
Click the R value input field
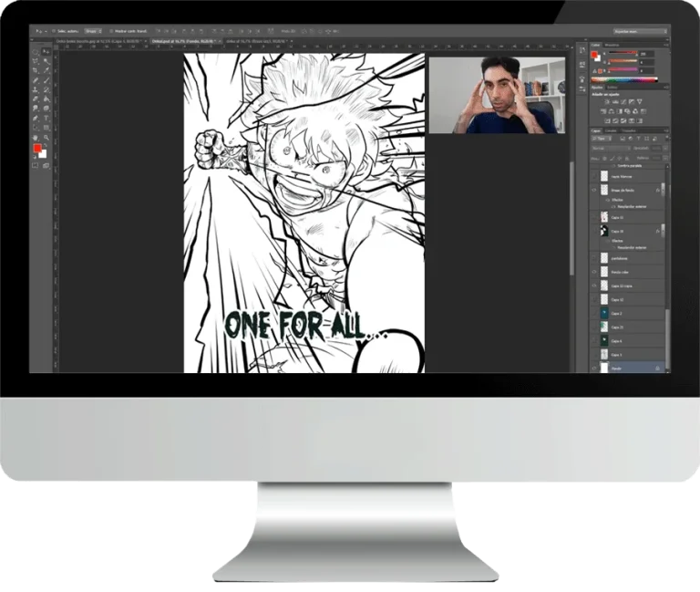pos(647,54)
